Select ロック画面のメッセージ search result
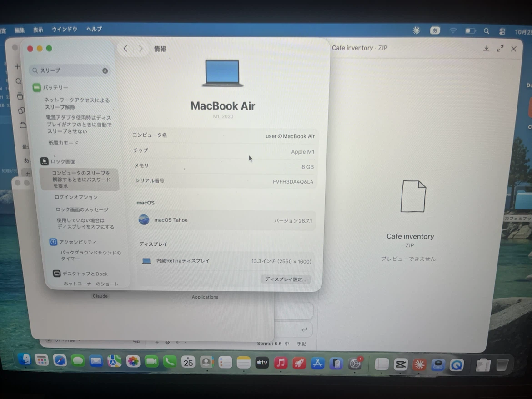The image size is (532, 399). [x=82, y=209]
